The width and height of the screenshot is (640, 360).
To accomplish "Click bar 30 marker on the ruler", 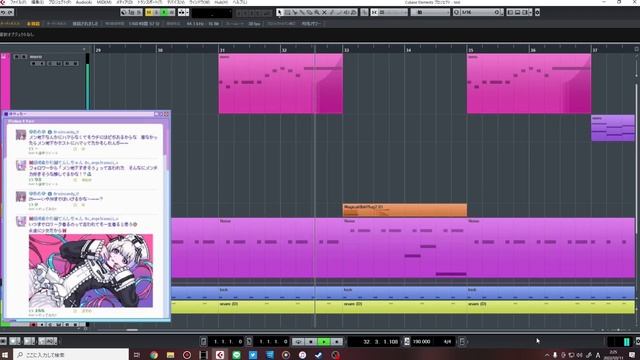I will pyautogui.click(x=160, y=50).
